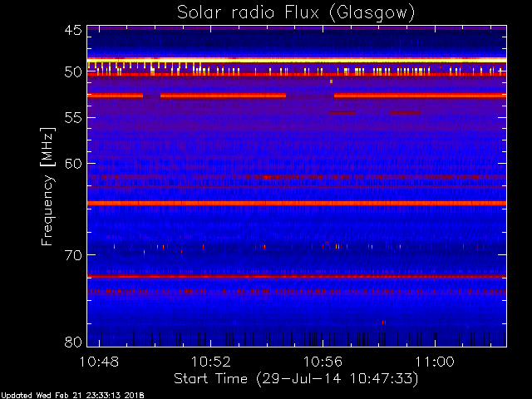532x399 pixels.
Task: Click the 11:00 time tick label
Action: 435,362
